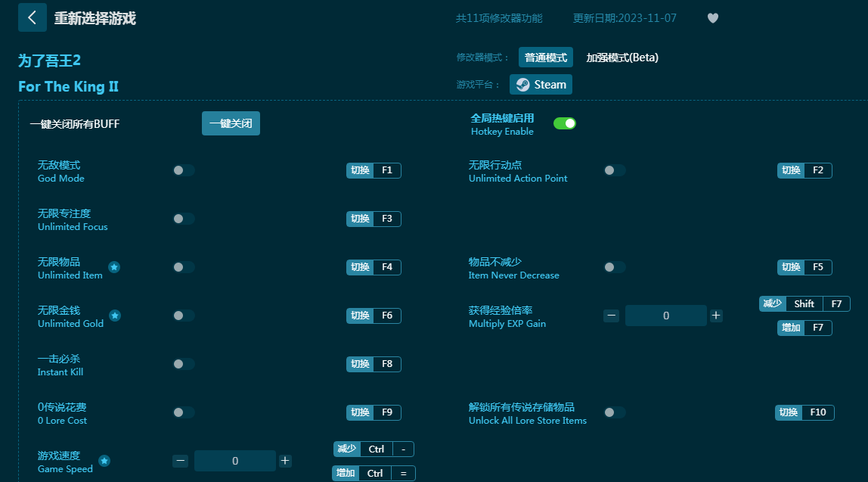This screenshot has height=482, width=868.
Task: Decrease Game Speed with minus button
Action: [x=181, y=461]
